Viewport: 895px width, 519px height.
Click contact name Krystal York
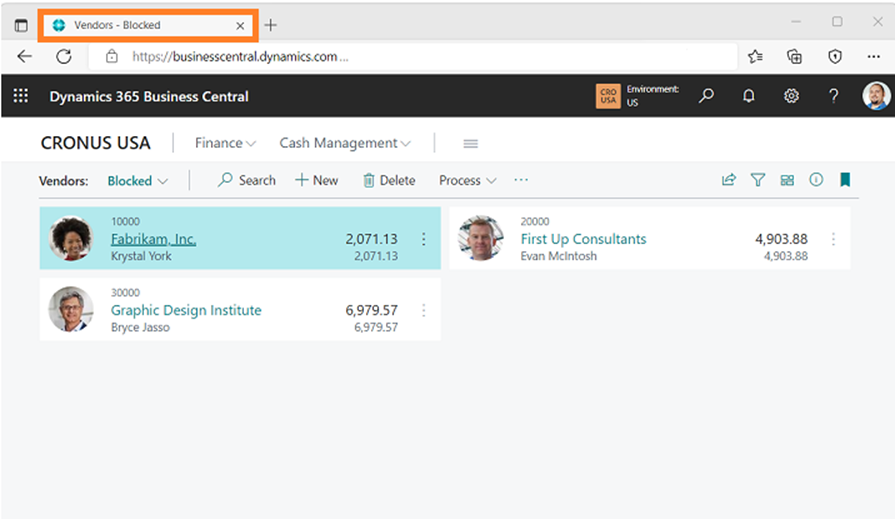(141, 256)
